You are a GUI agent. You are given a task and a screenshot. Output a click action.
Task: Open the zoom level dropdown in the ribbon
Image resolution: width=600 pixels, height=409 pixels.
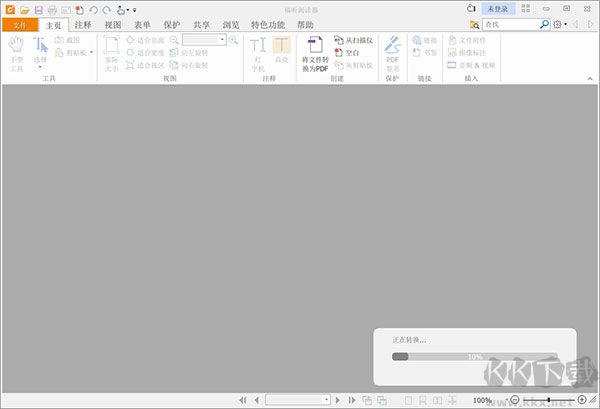coord(221,39)
